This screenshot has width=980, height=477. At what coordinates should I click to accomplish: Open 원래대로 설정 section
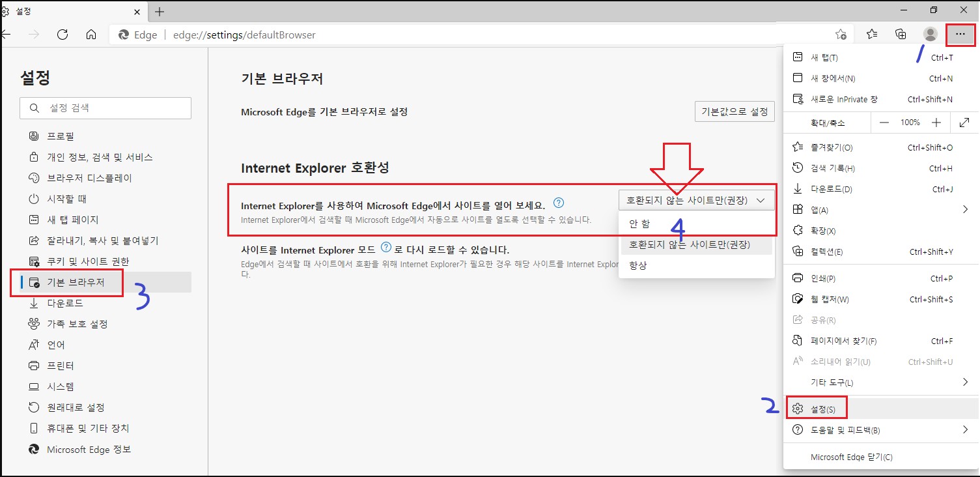click(x=105, y=407)
